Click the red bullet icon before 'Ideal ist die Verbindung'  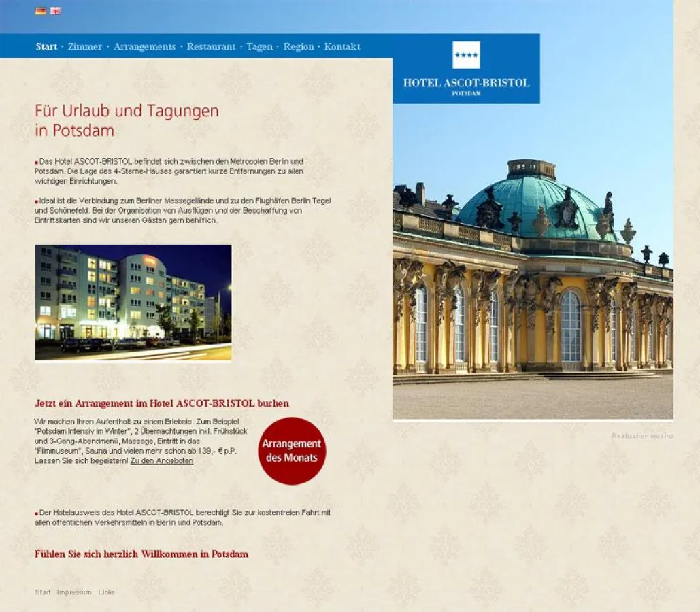[x=36, y=201]
